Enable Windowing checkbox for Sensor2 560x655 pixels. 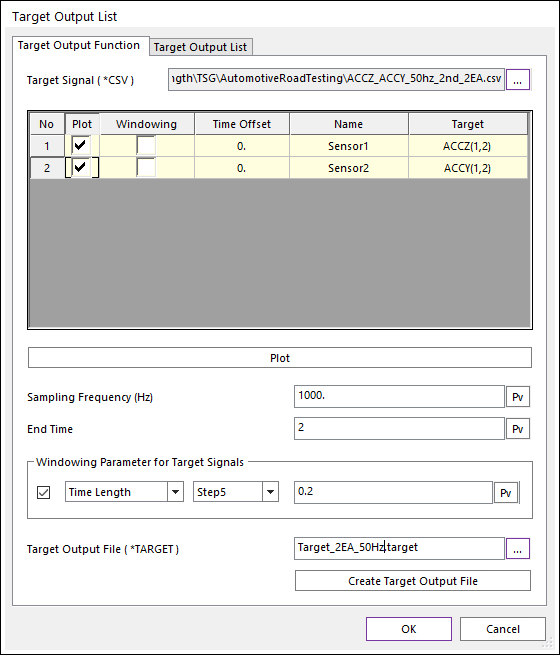pyautogui.click(x=146, y=168)
